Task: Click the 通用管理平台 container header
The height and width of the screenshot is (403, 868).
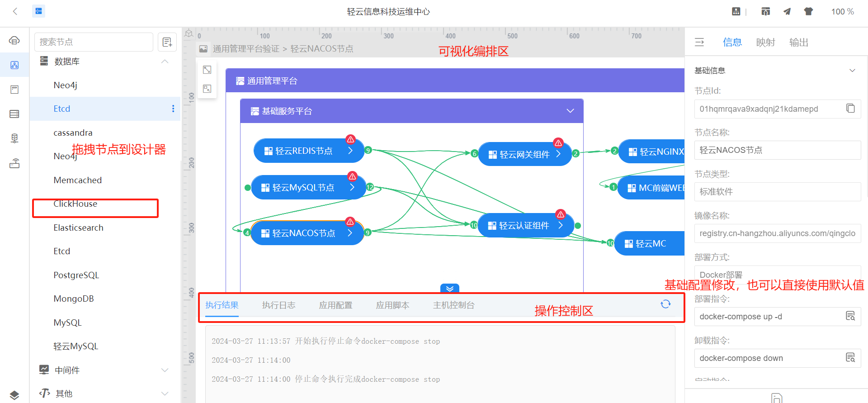Action: 455,81
